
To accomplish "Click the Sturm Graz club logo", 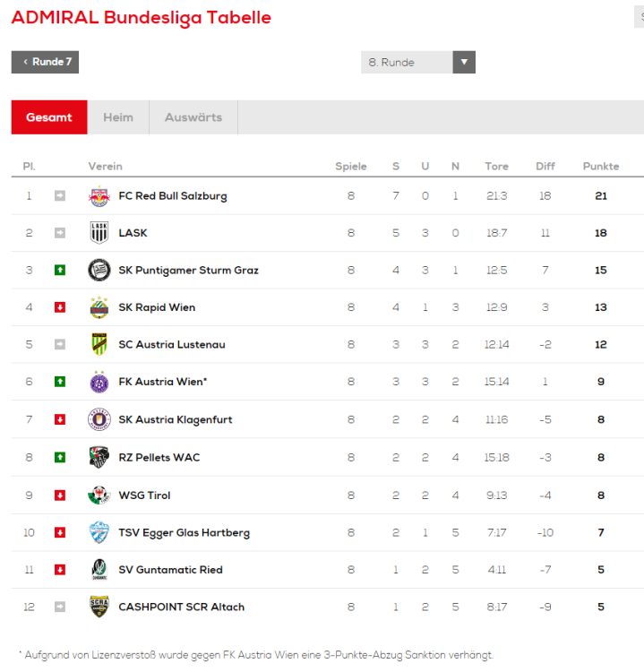I will [99, 271].
